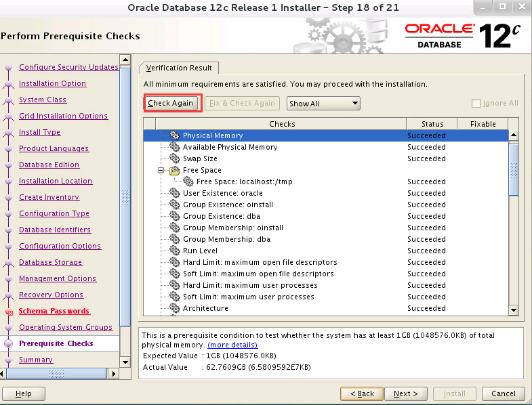Click the gear icon beside Swap Size
The width and height of the screenshot is (532, 405).
pyautogui.click(x=174, y=158)
